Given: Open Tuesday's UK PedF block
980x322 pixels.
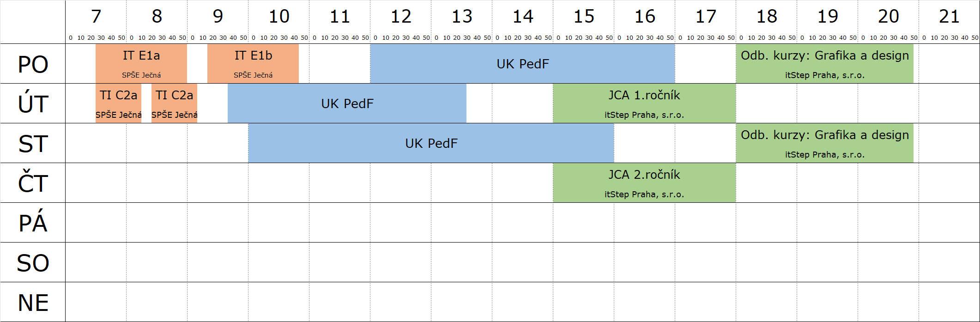Looking at the screenshot, I should click(x=347, y=103).
